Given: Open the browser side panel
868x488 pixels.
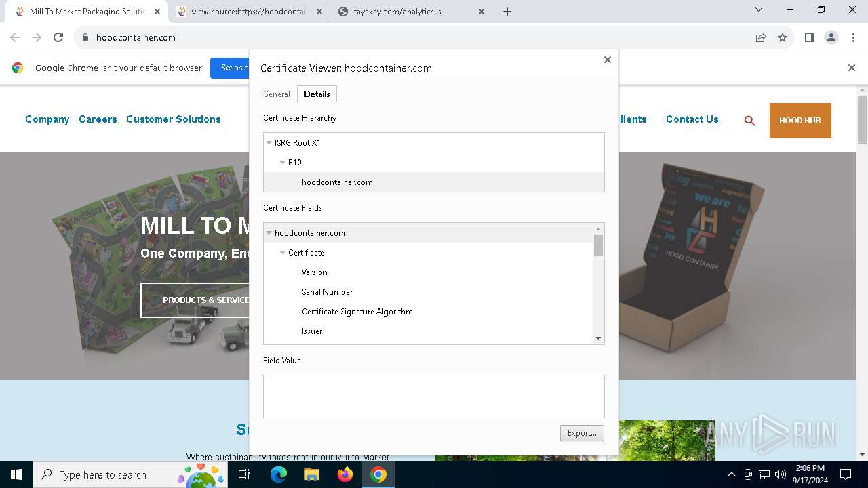Looking at the screenshot, I should tap(809, 37).
